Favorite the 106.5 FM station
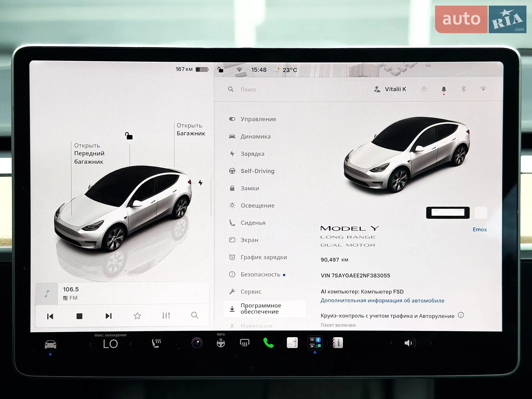This screenshot has width=532, height=399. coord(137,316)
